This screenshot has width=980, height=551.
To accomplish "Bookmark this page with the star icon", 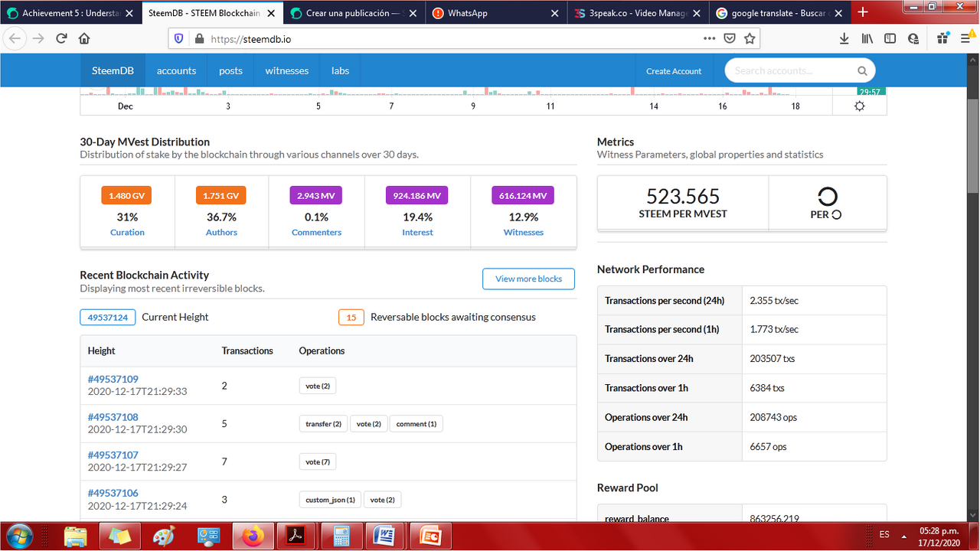I will coord(750,38).
